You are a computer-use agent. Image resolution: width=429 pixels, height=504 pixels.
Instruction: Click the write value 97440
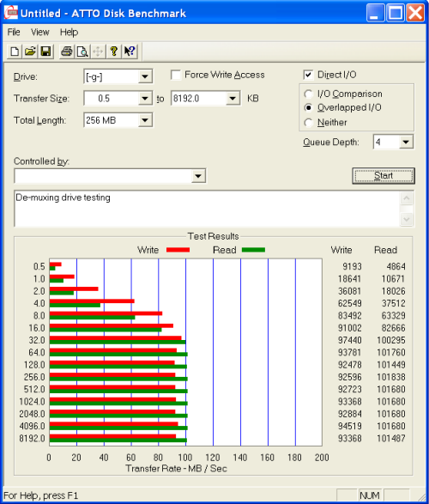tap(350, 340)
